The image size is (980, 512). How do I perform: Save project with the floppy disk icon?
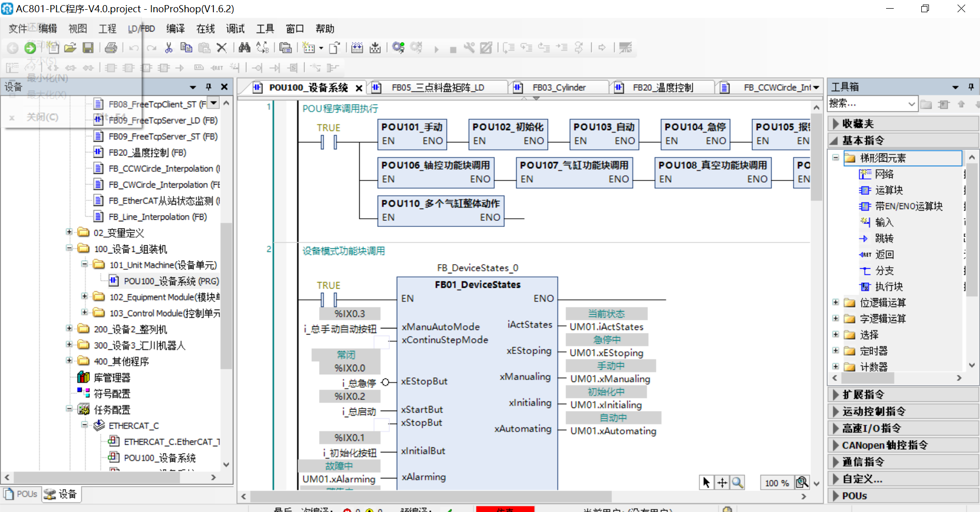coord(88,48)
